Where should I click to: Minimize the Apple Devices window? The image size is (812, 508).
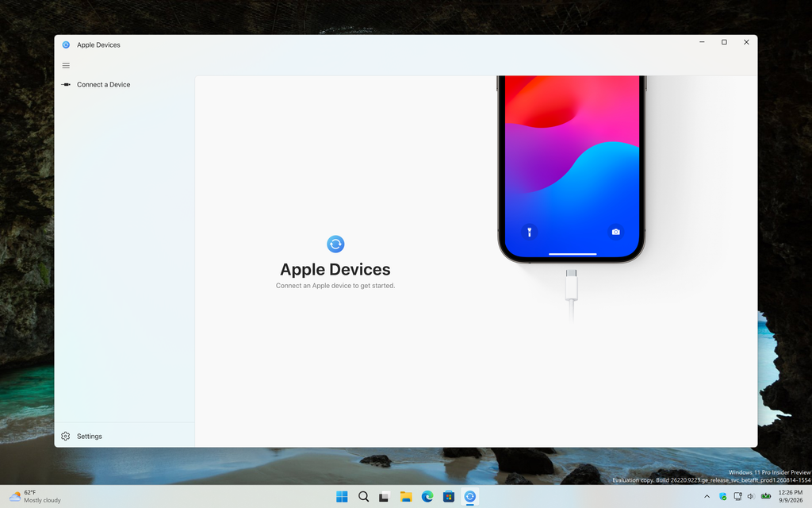pyautogui.click(x=702, y=43)
